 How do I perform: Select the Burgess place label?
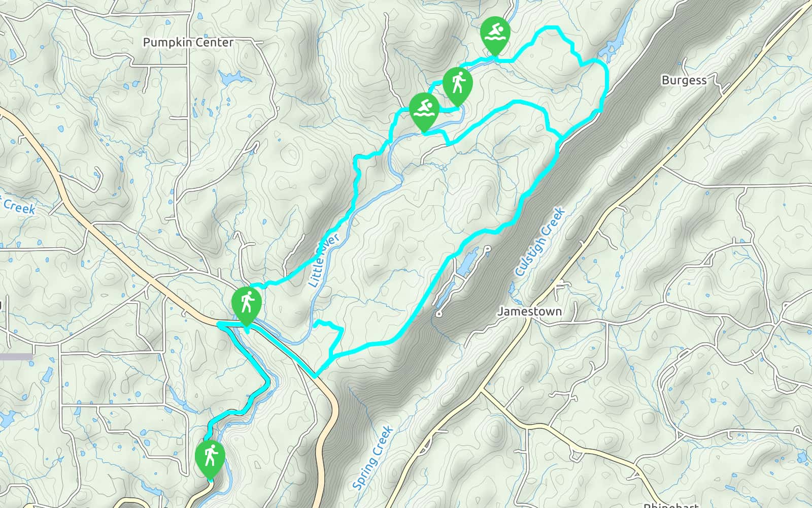[684, 80]
